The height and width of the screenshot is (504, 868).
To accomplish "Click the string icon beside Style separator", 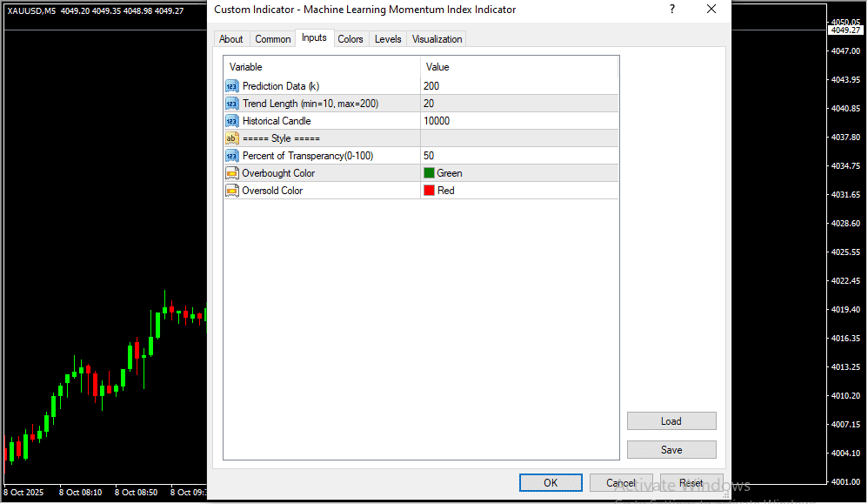I will point(231,138).
